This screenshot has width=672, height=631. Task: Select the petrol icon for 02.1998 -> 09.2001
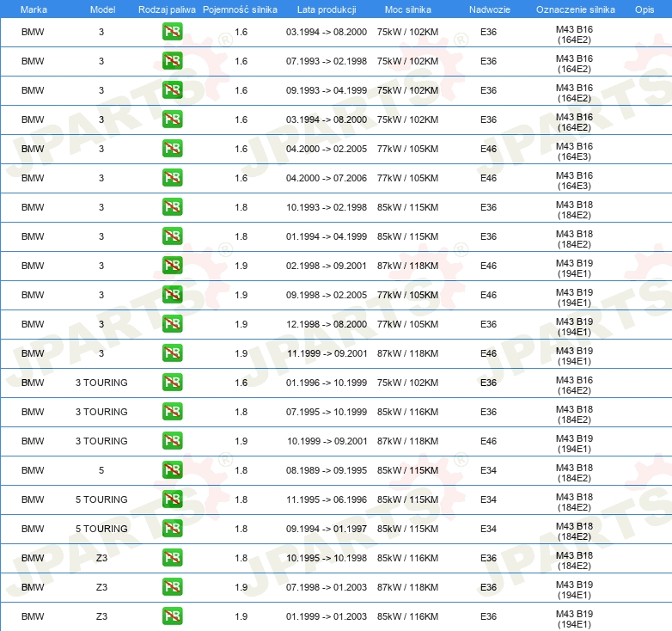click(x=172, y=266)
